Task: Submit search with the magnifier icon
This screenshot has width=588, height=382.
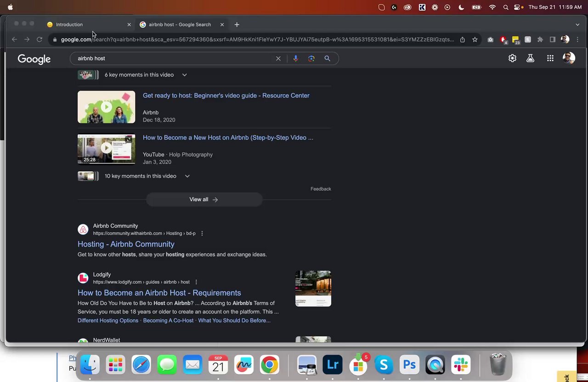Action: [328, 58]
